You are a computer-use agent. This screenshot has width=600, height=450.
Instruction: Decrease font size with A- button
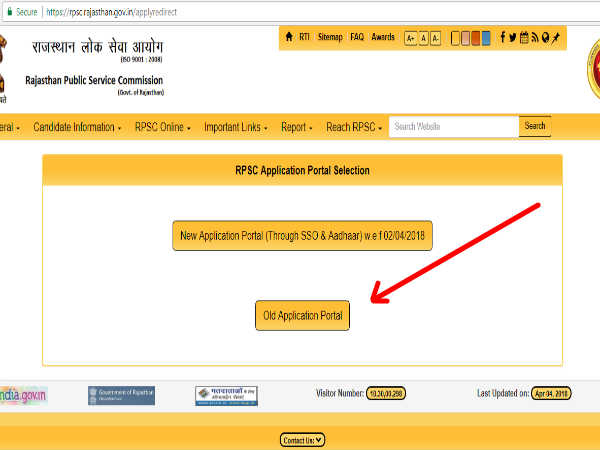435,38
